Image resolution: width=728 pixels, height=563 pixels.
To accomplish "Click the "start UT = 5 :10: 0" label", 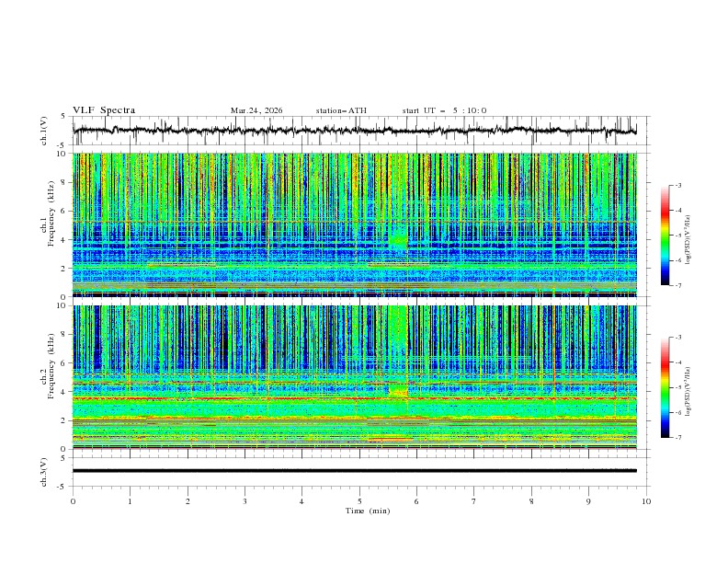I will (444, 110).
